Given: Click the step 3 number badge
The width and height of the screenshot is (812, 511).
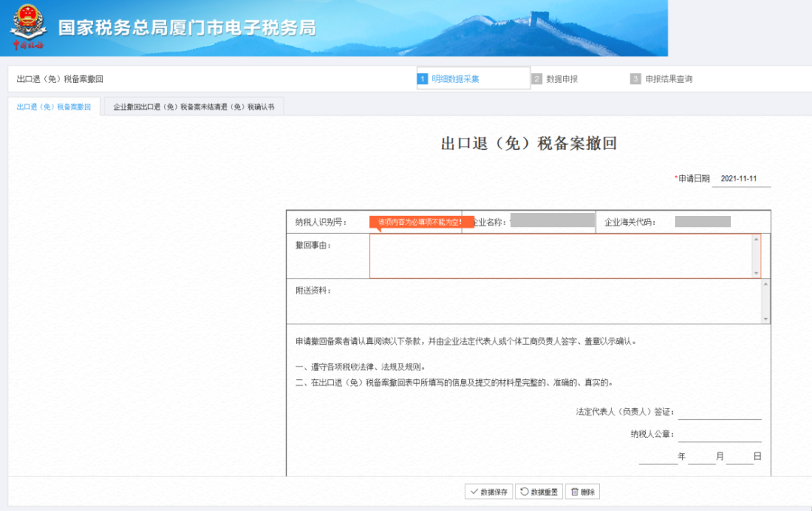Looking at the screenshot, I should [635, 79].
